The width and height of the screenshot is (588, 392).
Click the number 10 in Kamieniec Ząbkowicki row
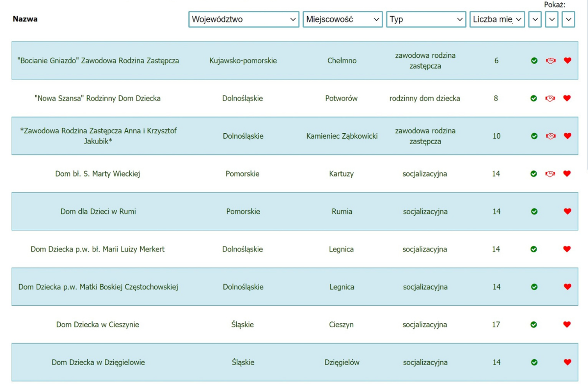tap(497, 136)
